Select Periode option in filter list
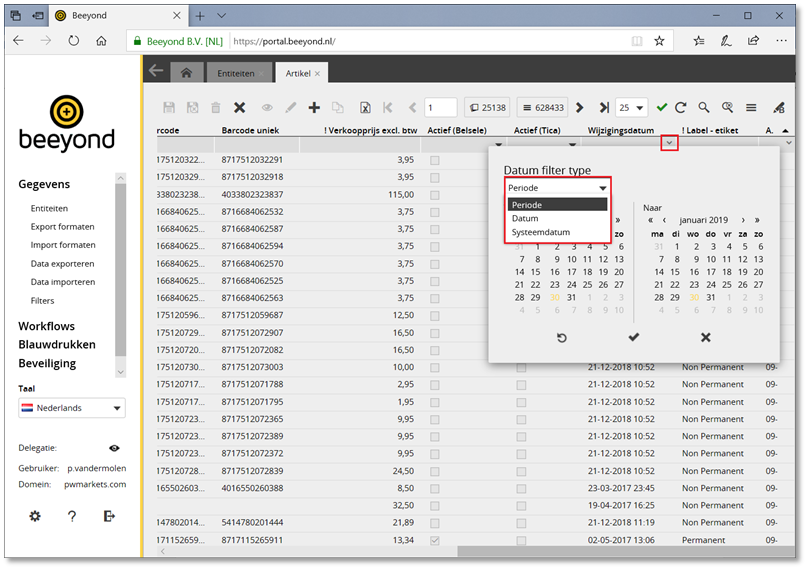Viewport: 807px width, 569px height. tap(557, 205)
